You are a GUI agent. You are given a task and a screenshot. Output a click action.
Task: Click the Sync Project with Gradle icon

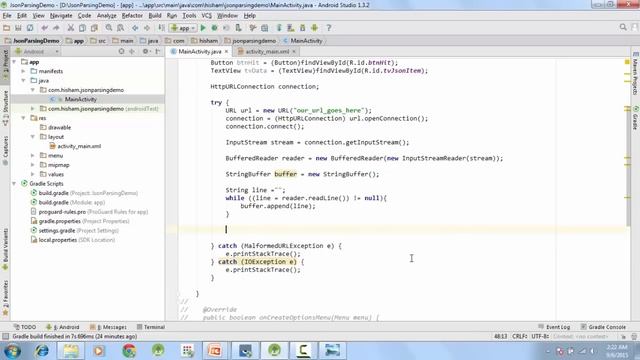(x=279, y=28)
